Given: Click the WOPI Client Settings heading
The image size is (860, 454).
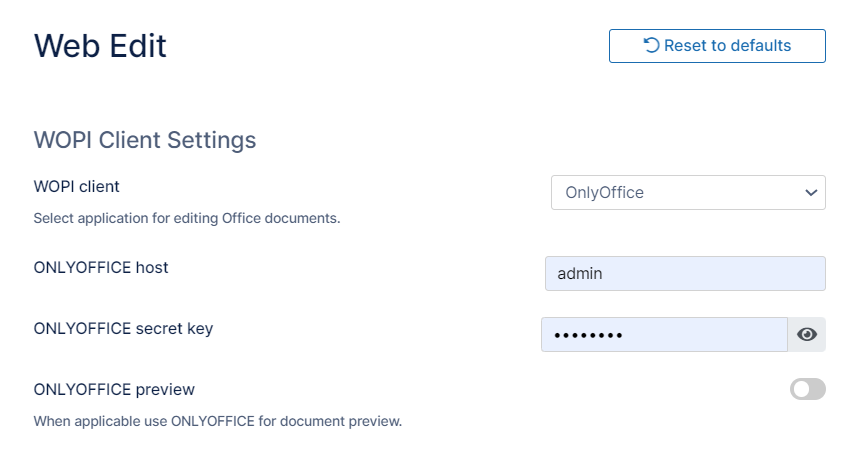Looking at the screenshot, I should point(145,139).
